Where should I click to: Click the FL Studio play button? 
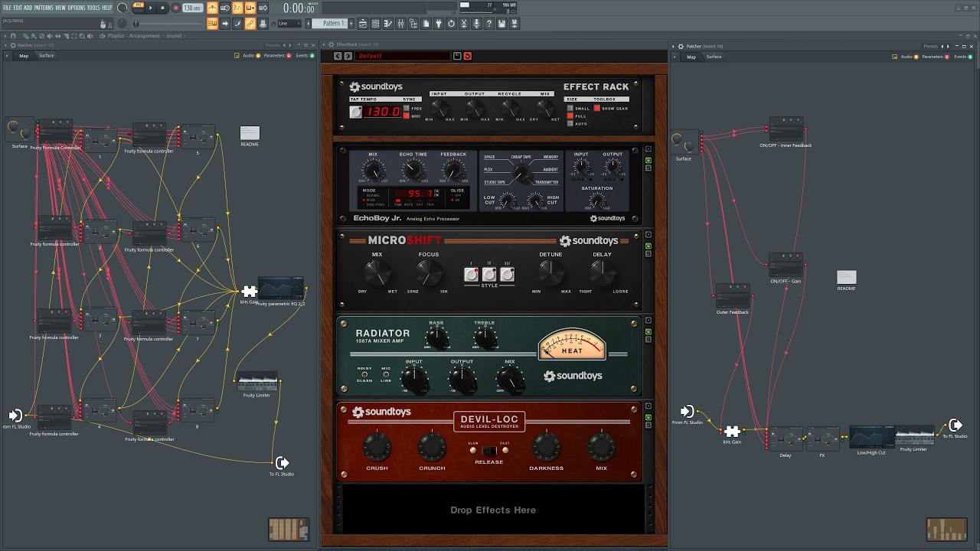click(x=151, y=8)
